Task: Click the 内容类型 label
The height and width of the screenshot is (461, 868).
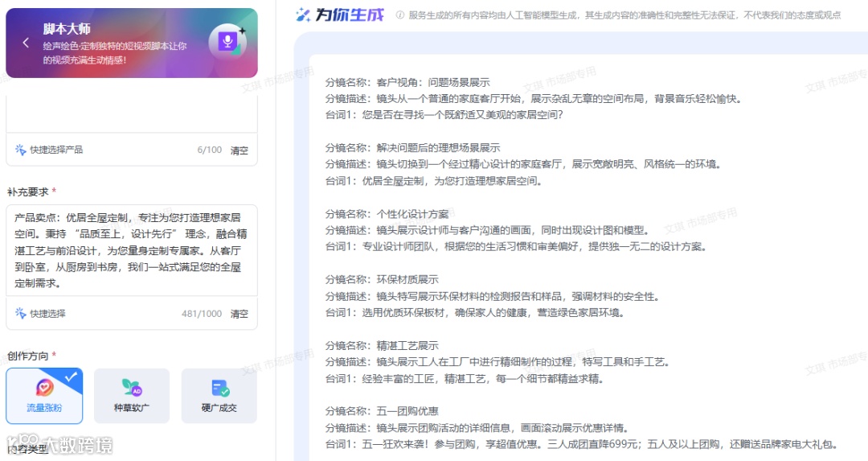Action: point(27,449)
